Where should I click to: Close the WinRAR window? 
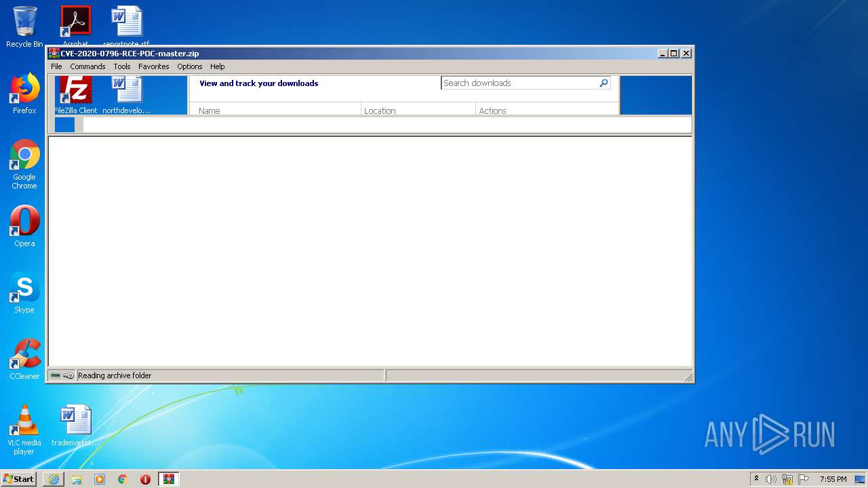(686, 54)
